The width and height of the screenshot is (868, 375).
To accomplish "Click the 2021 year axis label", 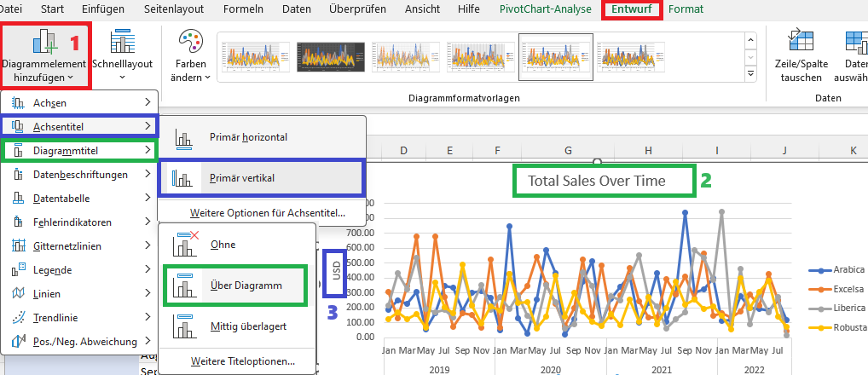I will 662,370.
